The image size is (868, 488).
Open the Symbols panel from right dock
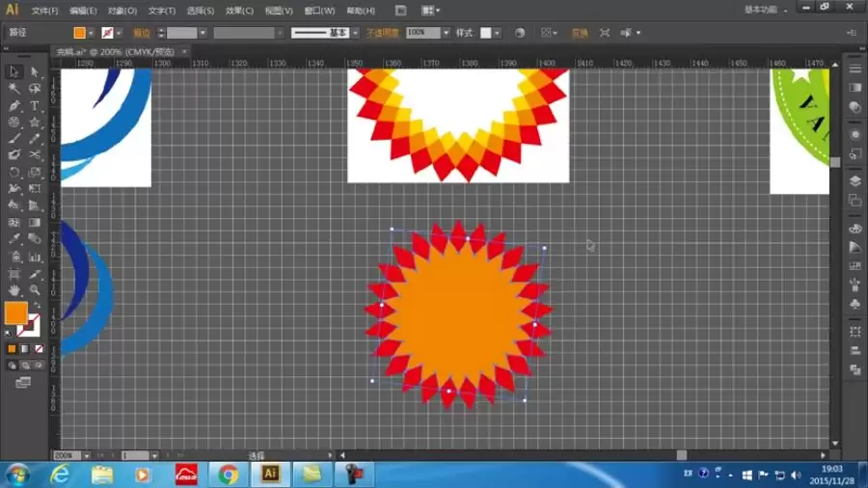click(x=854, y=304)
